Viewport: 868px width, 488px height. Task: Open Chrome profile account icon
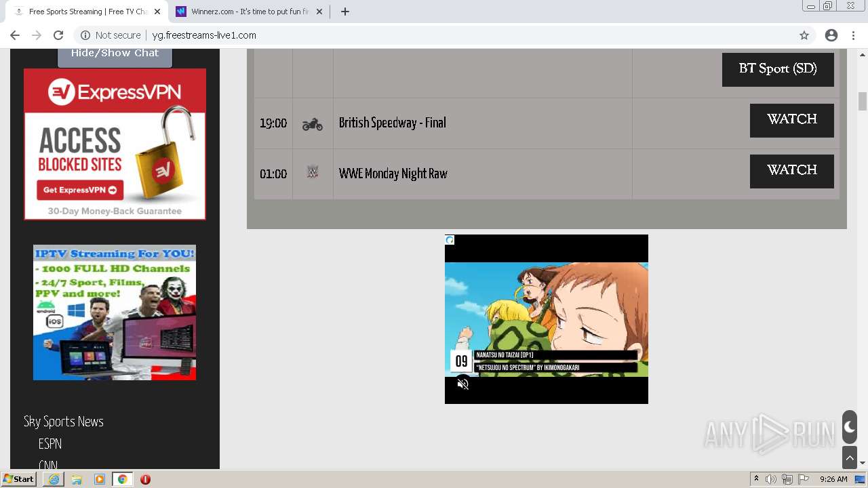tap(831, 35)
